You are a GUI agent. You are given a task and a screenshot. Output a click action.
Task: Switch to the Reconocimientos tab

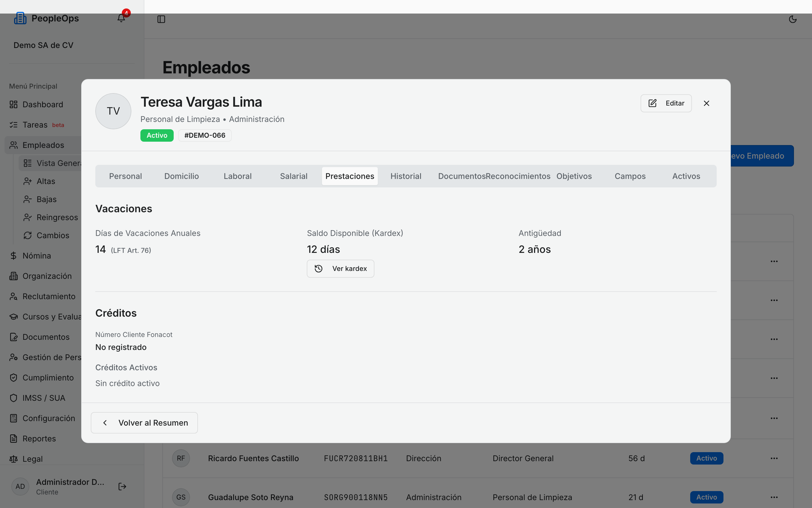518,176
